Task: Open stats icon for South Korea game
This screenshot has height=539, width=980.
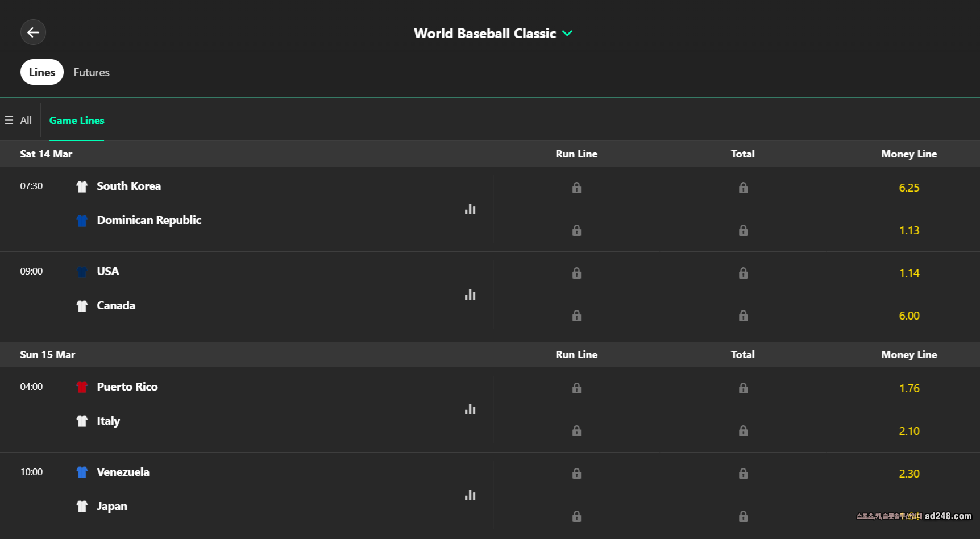Action: pyautogui.click(x=470, y=209)
